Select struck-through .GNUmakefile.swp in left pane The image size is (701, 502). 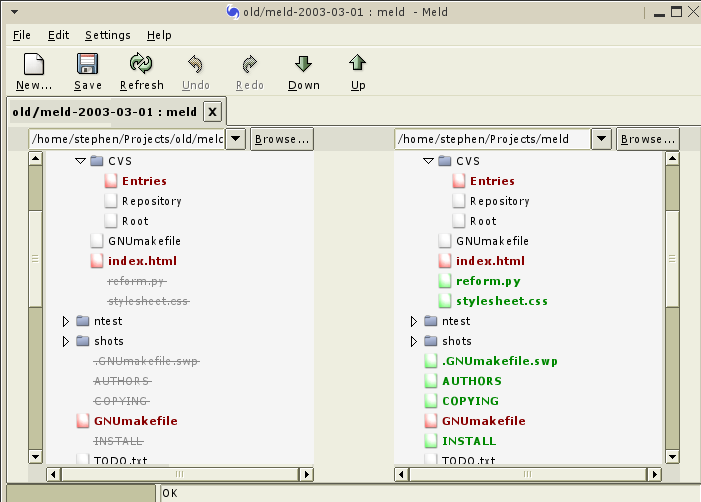147,361
